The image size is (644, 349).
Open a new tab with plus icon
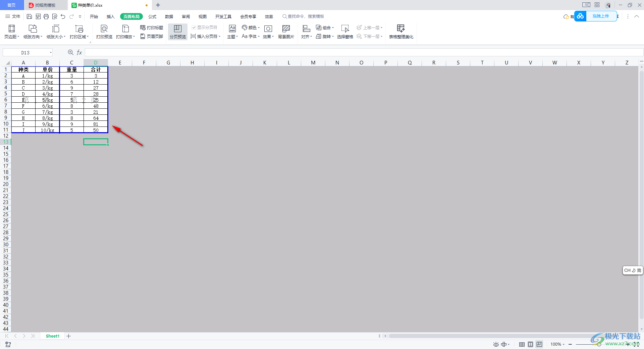pos(158,5)
